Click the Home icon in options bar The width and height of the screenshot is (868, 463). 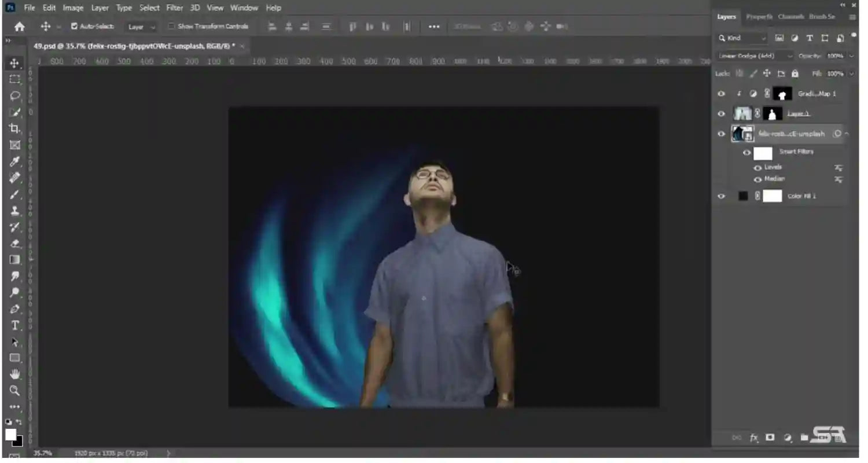point(20,27)
